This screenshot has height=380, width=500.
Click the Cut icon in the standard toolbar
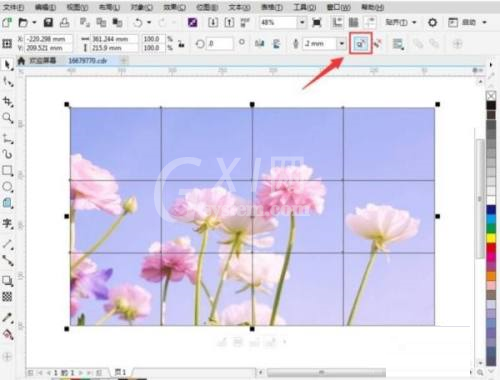tap(85, 23)
